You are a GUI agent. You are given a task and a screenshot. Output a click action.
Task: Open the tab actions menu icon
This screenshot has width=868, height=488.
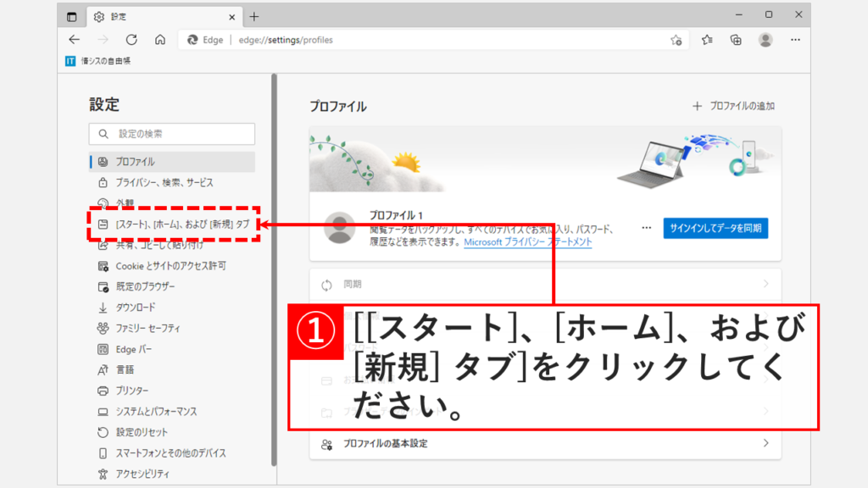[x=72, y=16]
